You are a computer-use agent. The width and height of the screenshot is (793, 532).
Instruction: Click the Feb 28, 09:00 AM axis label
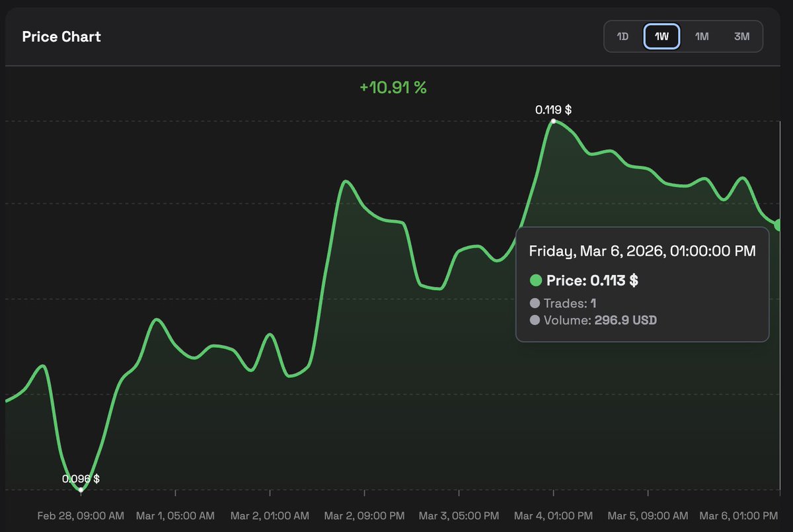pyautogui.click(x=81, y=515)
